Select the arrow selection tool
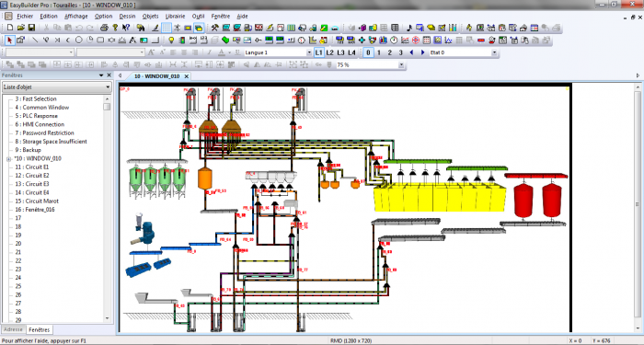 coord(10,40)
